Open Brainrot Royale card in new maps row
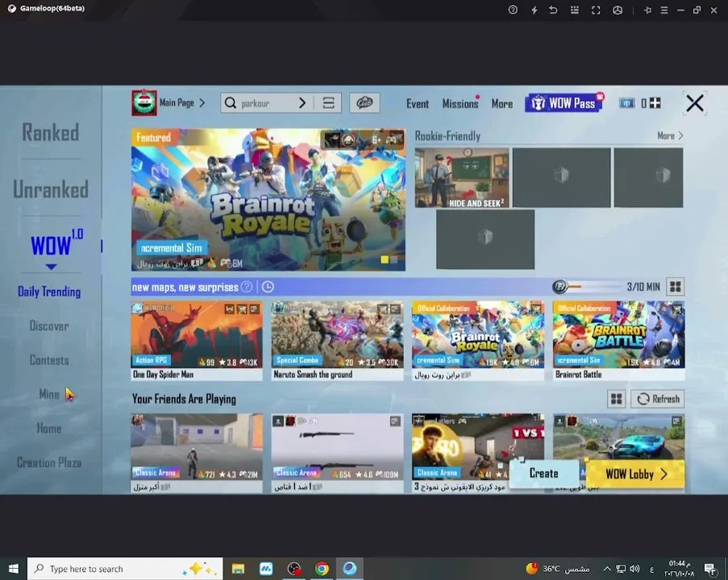Screen dimensions: 728x580 478,341
